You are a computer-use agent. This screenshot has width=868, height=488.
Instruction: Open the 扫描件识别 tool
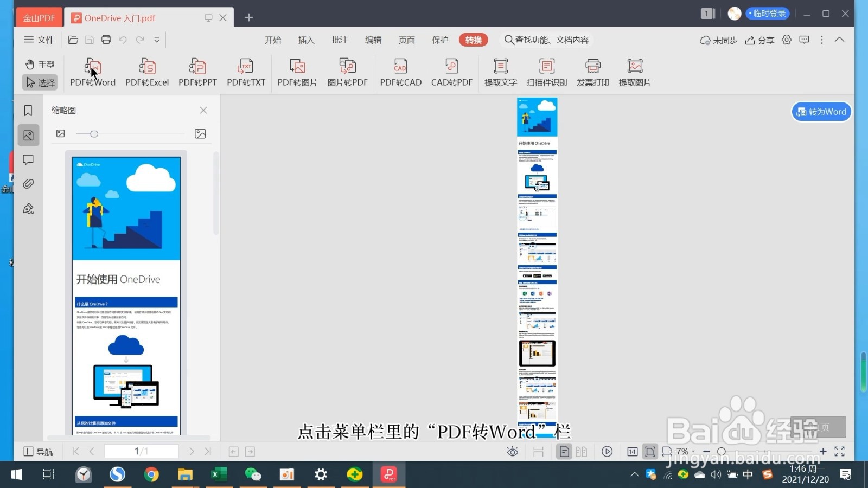coord(546,73)
